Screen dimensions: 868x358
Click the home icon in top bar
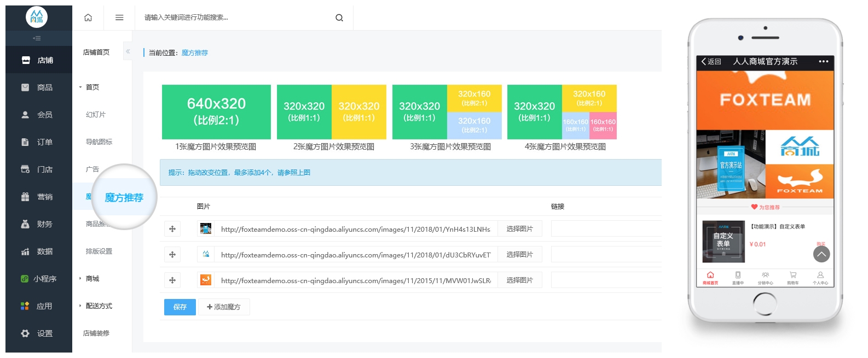point(88,17)
